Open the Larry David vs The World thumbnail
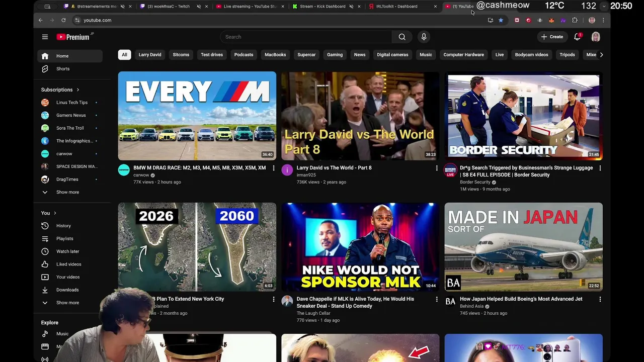 [x=360, y=116]
